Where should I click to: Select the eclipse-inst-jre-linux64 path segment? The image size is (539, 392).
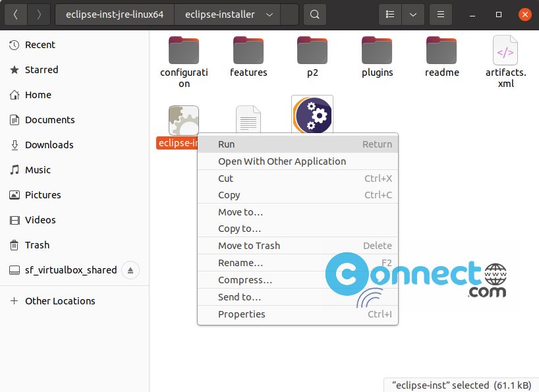pos(115,14)
